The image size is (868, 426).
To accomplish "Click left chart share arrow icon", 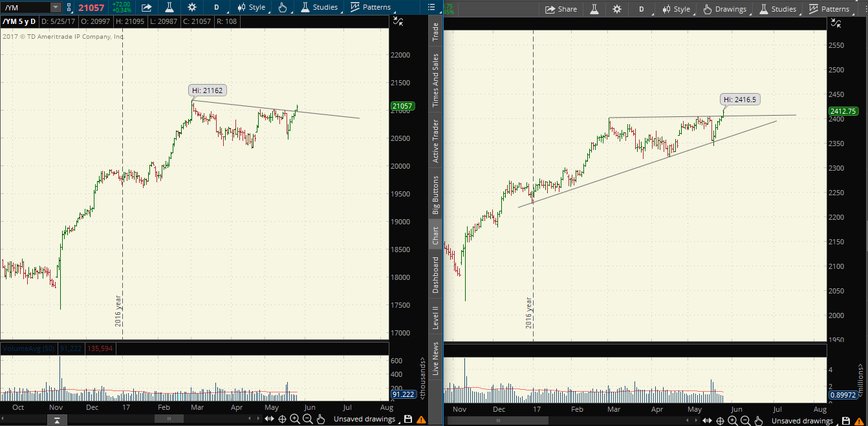I will pyautogui.click(x=146, y=8).
